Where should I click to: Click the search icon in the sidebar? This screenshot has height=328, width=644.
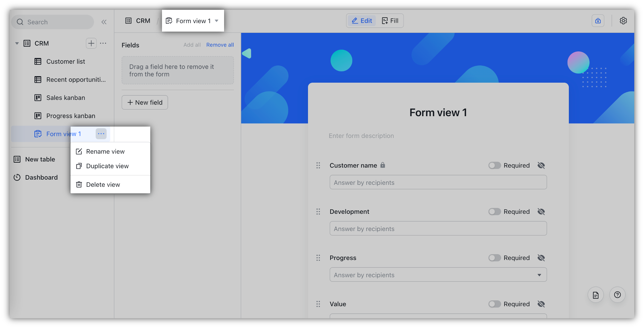20,22
